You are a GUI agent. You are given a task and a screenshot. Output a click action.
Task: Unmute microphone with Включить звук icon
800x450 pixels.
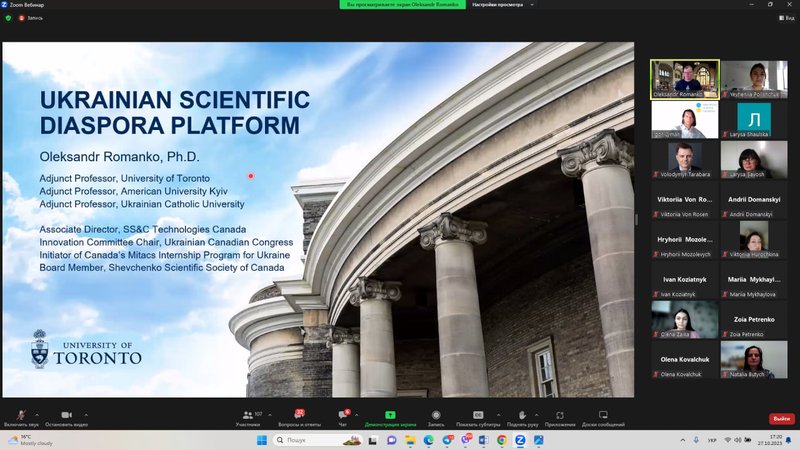(21, 418)
